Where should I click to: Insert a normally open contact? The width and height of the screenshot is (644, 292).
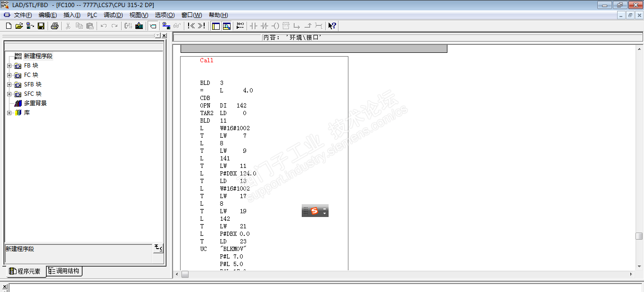[x=253, y=26]
